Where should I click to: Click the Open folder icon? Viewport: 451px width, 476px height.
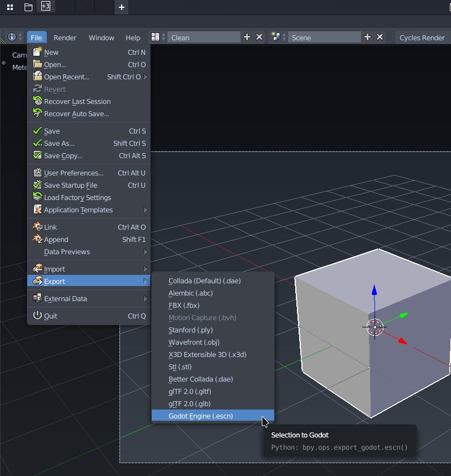(x=37, y=64)
